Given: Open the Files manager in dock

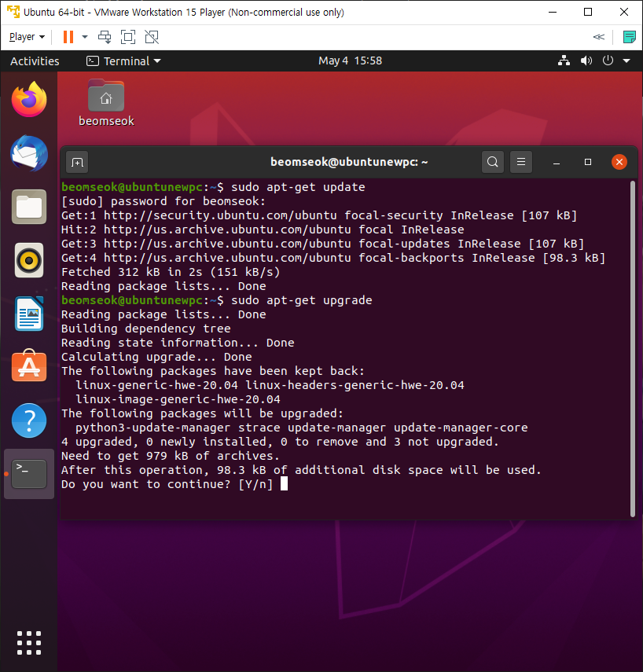Looking at the screenshot, I should click(29, 207).
